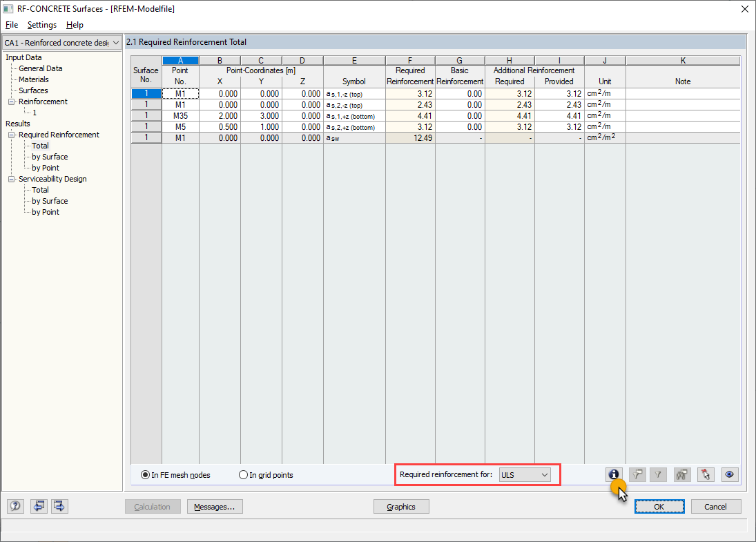The image size is (756, 542).
Task: Go to the previous table icon
Action: (39, 506)
